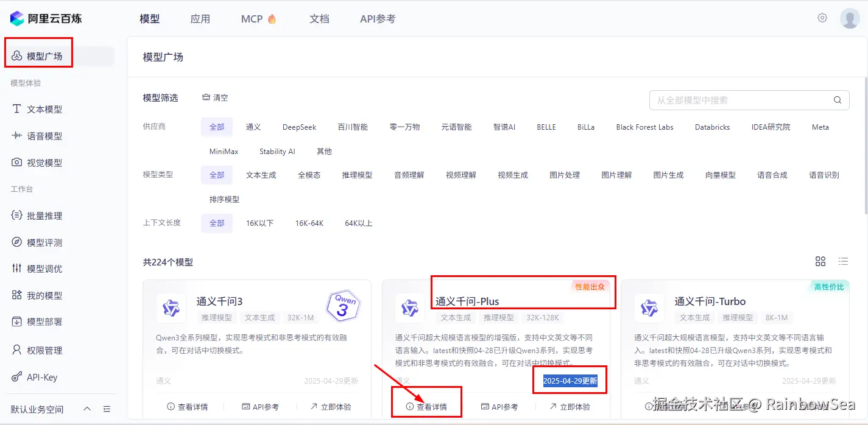Click the 通义千问3 model logo
Screen dimensions: 868x425
click(171, 308)
